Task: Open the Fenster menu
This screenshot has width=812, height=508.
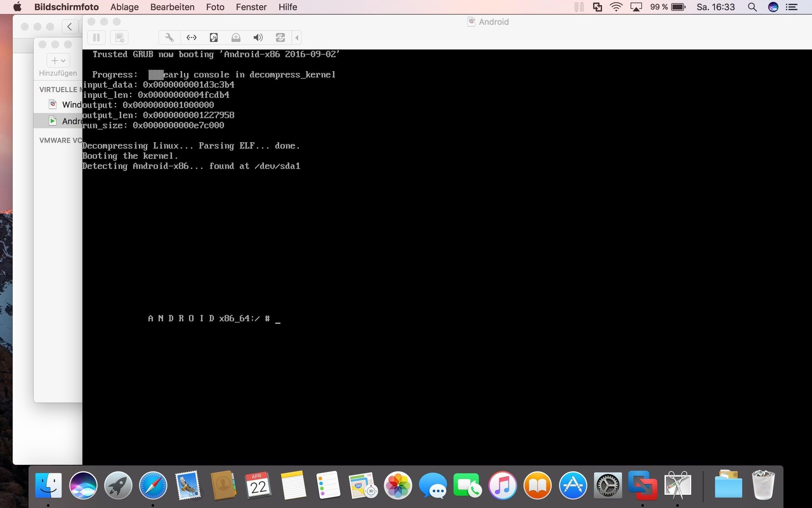Action: pos(251,7)
